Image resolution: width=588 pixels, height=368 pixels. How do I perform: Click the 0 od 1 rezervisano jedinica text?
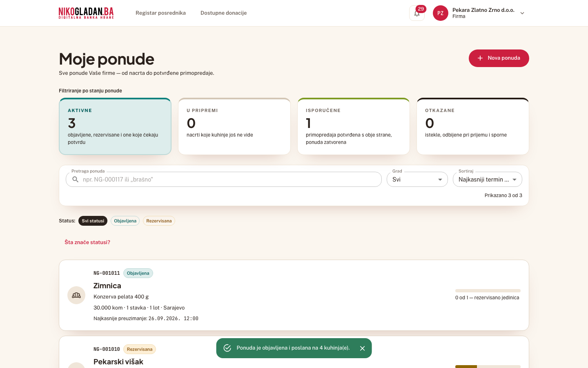pos(487,298)
